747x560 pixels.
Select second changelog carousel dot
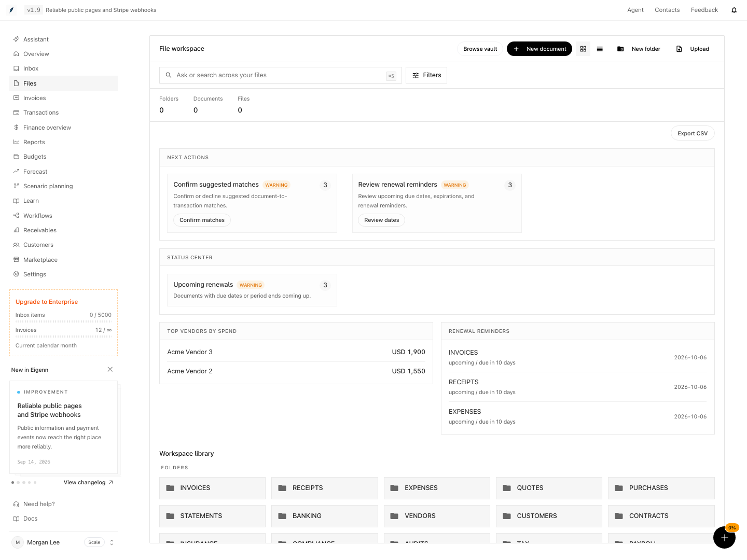(x=18, y=482)
